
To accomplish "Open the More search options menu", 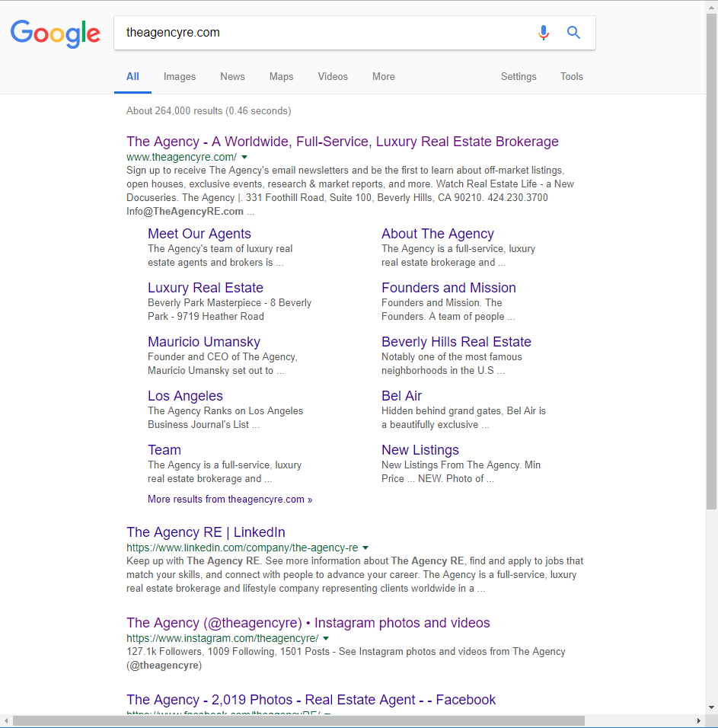I will (384, 77).
